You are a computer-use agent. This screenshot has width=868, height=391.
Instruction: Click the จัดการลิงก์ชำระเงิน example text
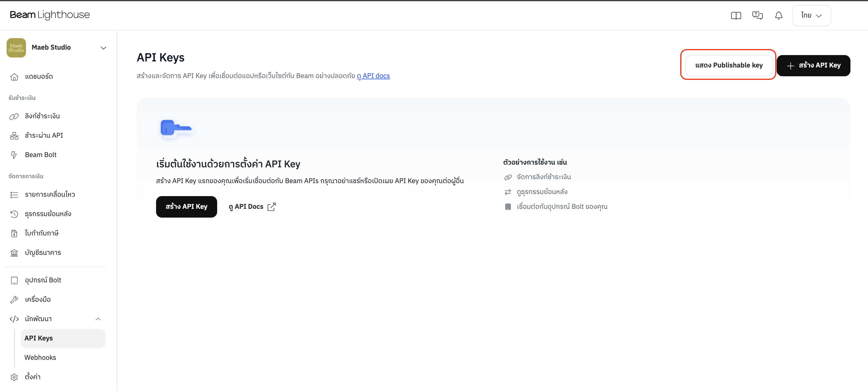coord(544,177)
